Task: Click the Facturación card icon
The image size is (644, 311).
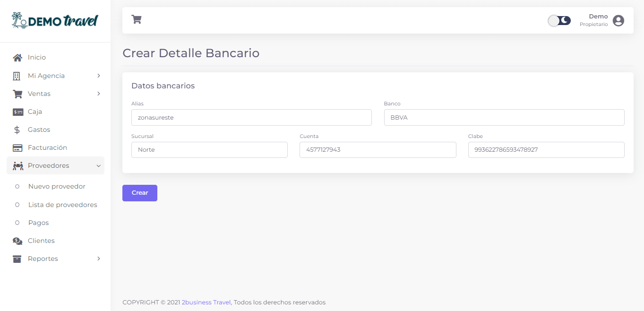Action: (17, 148)
